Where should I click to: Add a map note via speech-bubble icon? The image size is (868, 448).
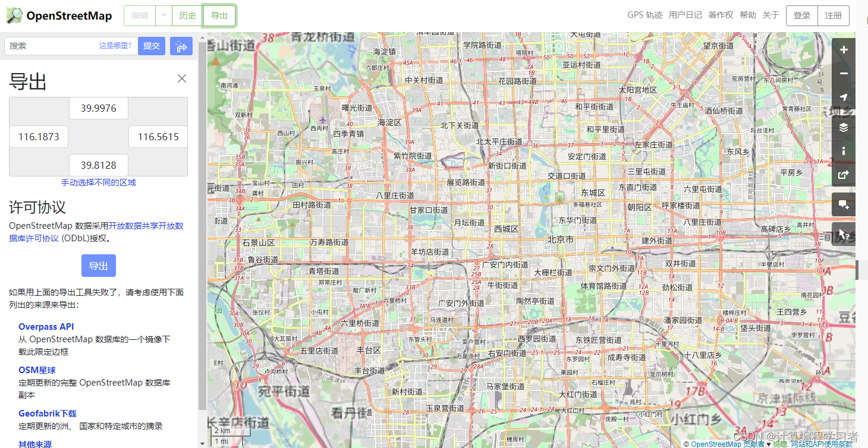tap(844, 204)
